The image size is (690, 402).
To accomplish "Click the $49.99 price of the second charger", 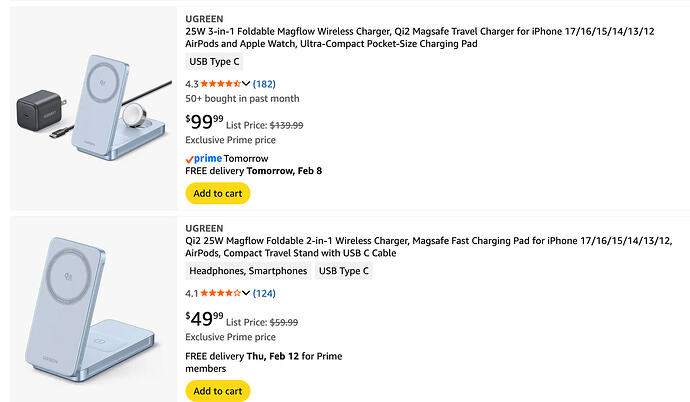I will [x=204, y=320].
